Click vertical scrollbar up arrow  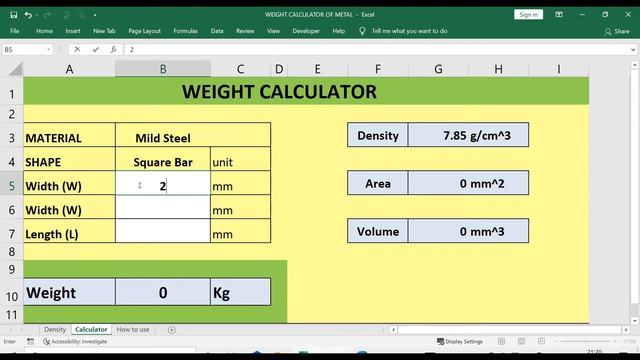pos(634,65)
